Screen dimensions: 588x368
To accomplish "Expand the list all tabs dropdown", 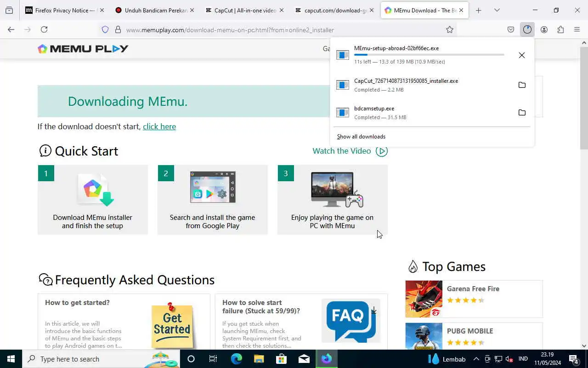I will [x=497, y=10].
